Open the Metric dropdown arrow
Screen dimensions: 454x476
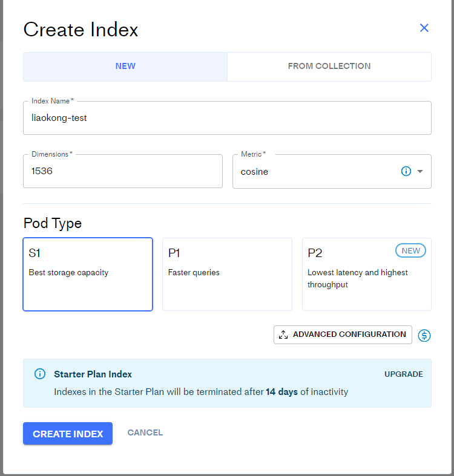(420, 171)
